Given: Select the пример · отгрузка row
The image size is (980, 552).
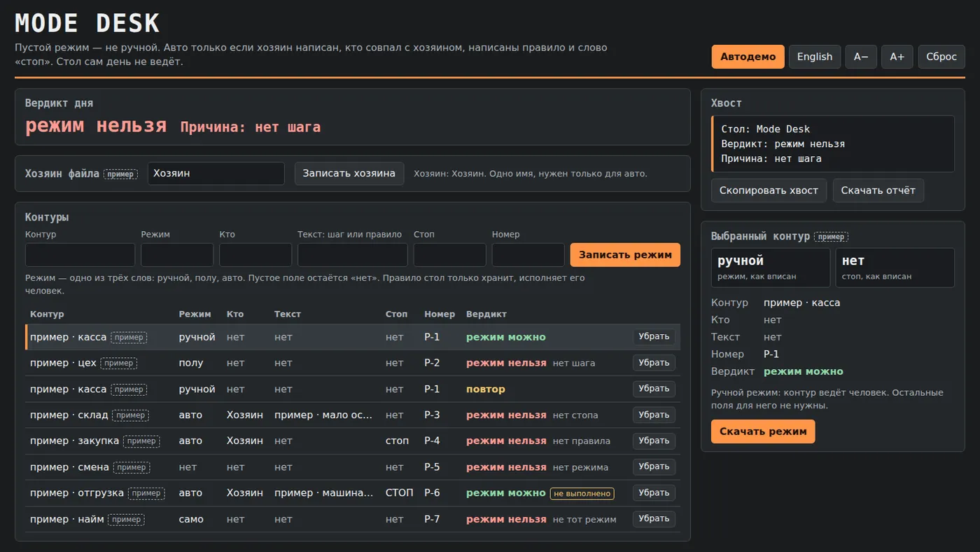Looking at the screenshot, I should pyautogui.click(x=353, y=493).
